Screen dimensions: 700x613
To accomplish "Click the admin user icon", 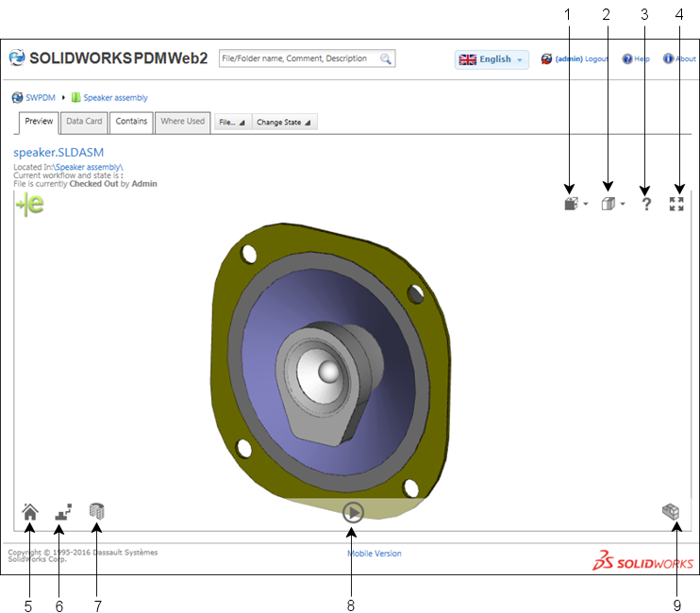I will click(x=546, y=58).
